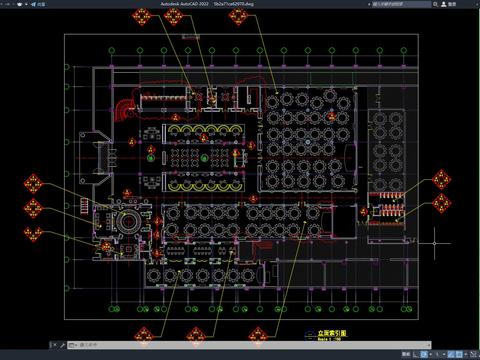Expand the quick access toolbar dropdown arrow
Image resolution: width=480 pixels, height=360 pixels.
(26, 4)
